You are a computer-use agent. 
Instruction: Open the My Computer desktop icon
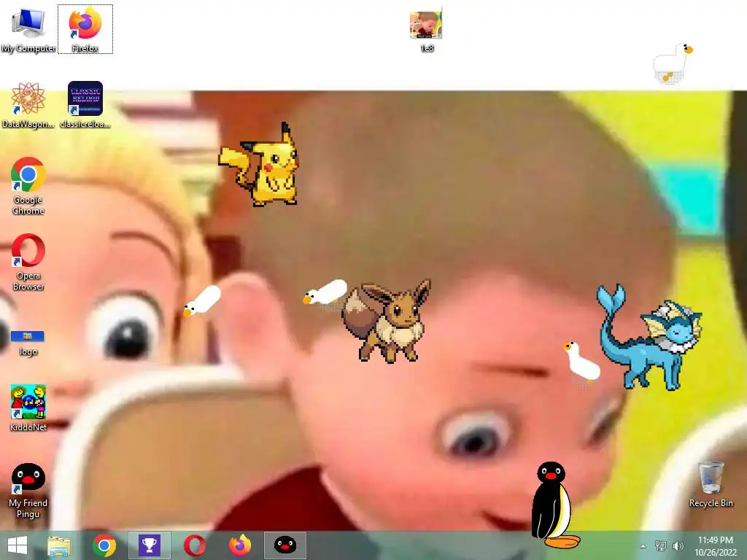28,29
